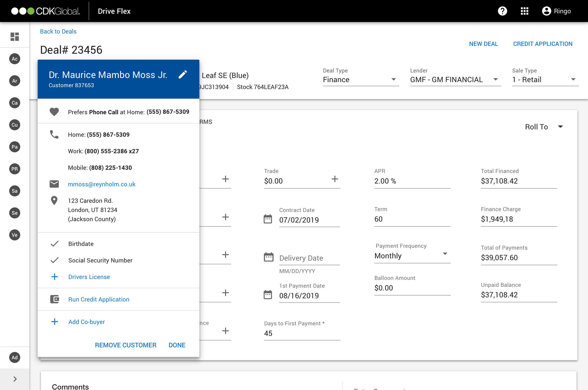Open the Contract Date calendar icon
Screen dimensions: 588x390
click(x=268, y=219)
